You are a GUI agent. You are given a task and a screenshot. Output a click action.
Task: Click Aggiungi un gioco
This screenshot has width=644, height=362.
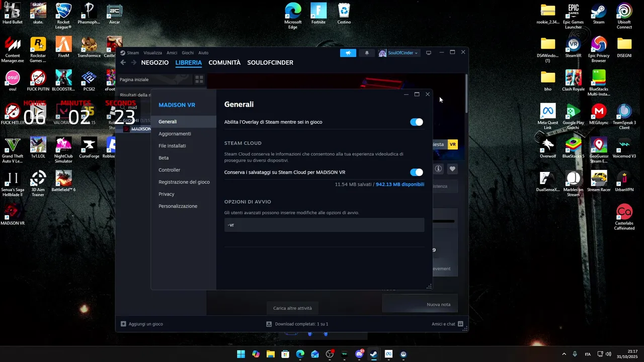click(x=146, y=324)
